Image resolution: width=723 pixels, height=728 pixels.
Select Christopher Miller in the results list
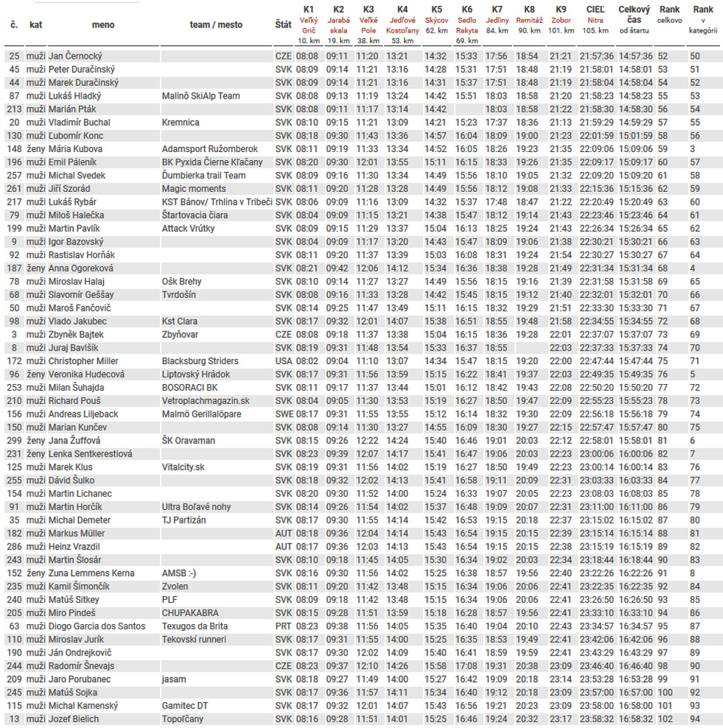[83, 361]
